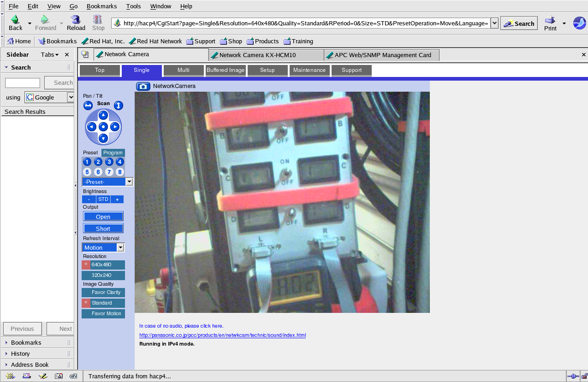Pan the camera right
The width and height of the screenshot is (588, 382).
click(x=115, y=126)
